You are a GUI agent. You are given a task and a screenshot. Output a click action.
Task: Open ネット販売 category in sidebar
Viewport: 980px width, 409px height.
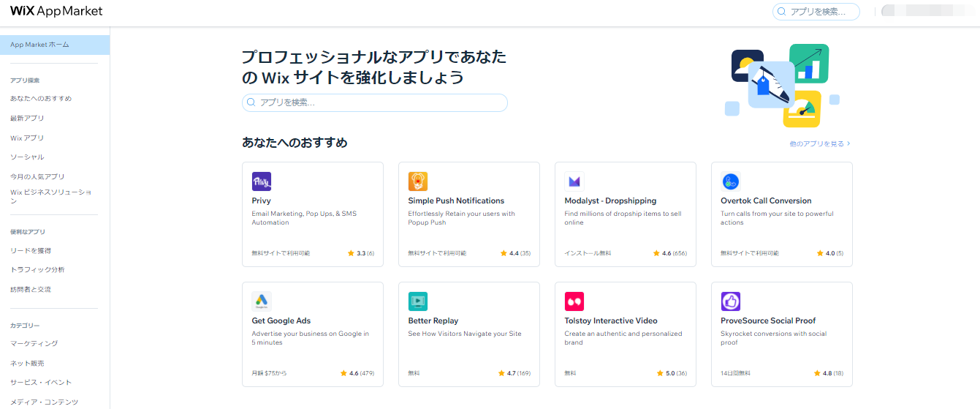[27, 363]
